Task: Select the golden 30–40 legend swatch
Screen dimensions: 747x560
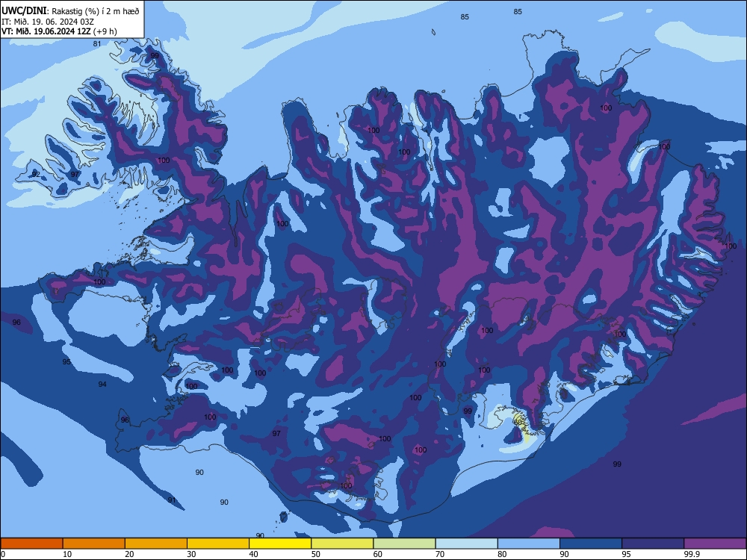Action: 218,544
